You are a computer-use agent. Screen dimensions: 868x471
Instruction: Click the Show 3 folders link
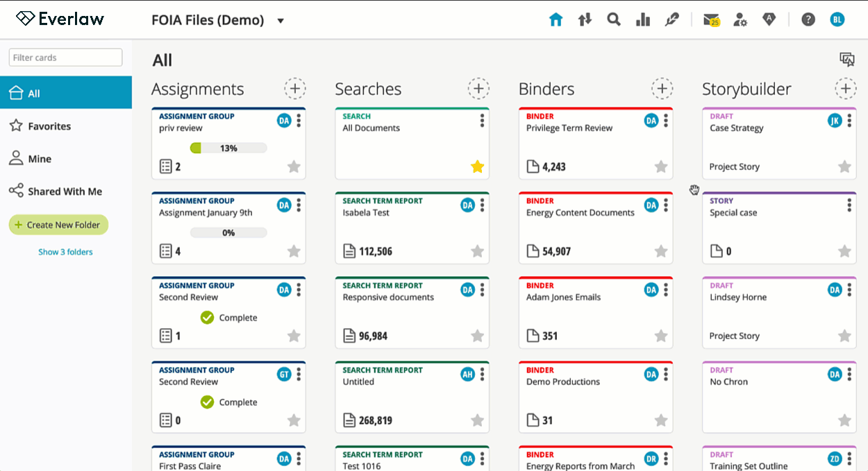(65, 252)
